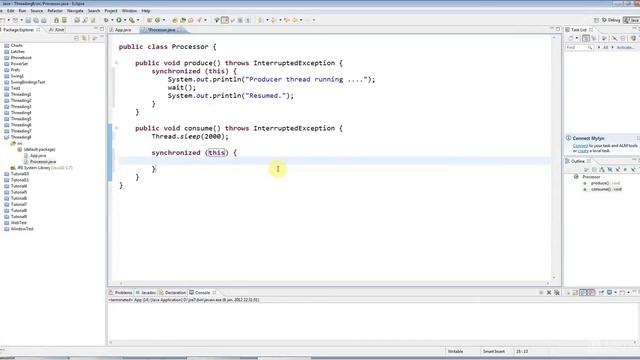The width and height of the screenshot is (640, 360).
Task: Click the External Tools run icon
Action: tap(132, 20)
